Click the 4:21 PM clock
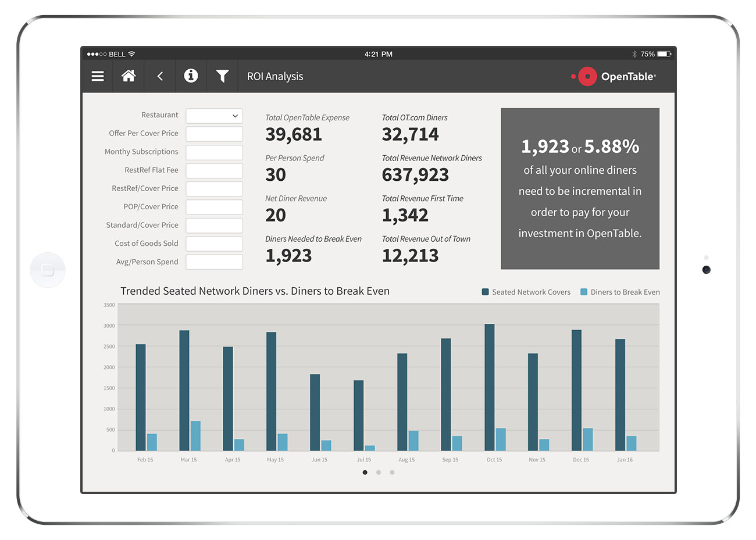The height and width of the screenshot is (540, 756). tap(379, 54)
